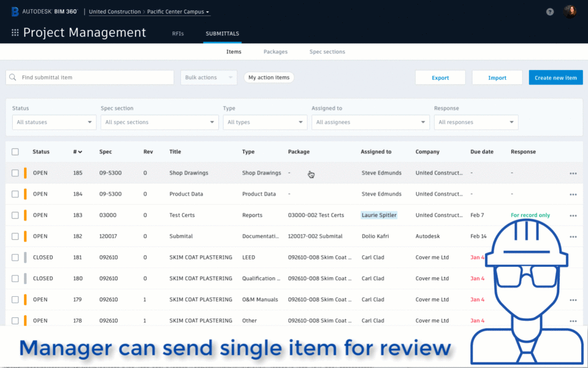588x368 pixels.
Task: Sort by the Status column header
Action: [41, 152]
